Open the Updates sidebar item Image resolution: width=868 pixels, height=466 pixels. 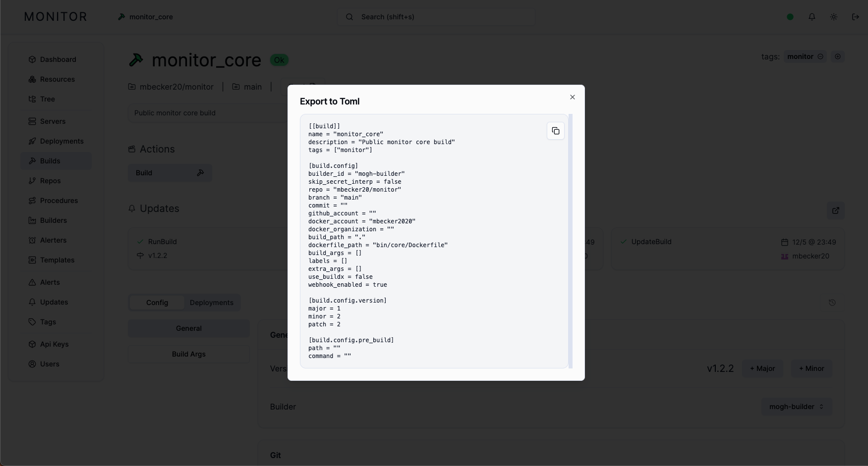pos(56,302)
